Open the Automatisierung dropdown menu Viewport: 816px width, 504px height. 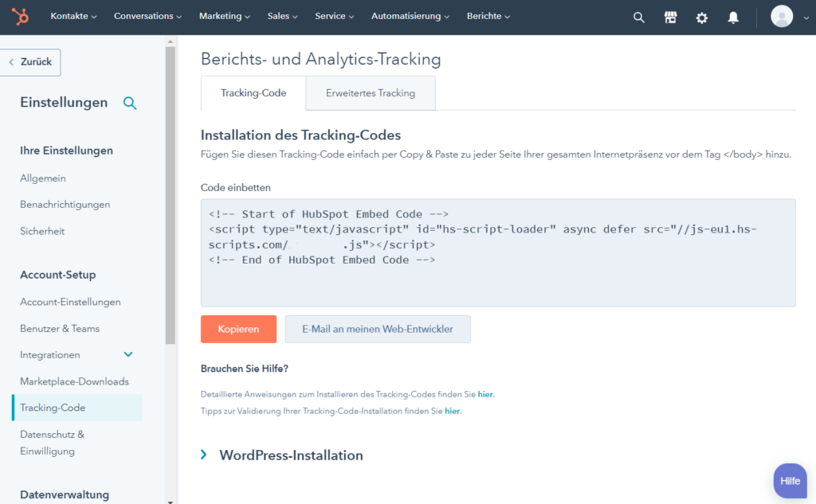[410, 16]
